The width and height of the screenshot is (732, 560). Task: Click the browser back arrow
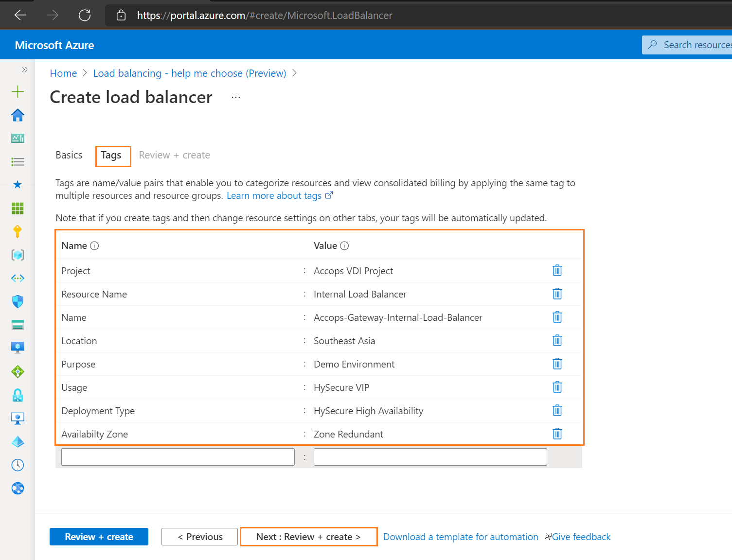[20, 15]
